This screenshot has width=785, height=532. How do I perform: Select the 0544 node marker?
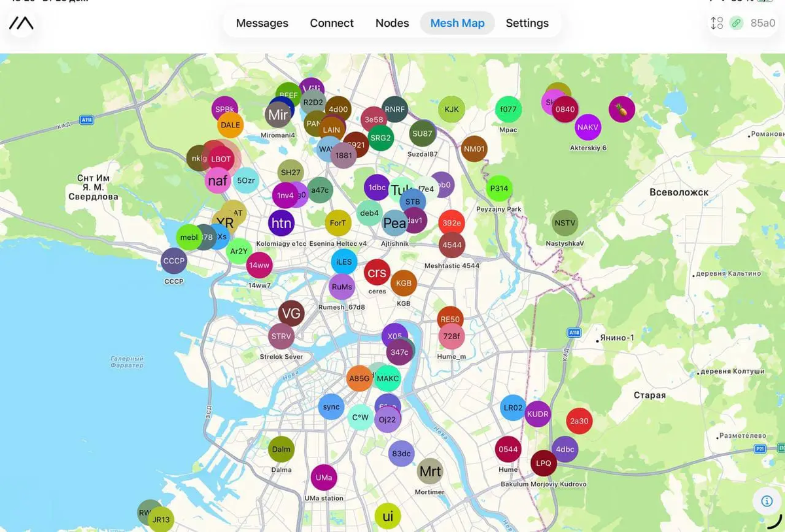(508, 449)
